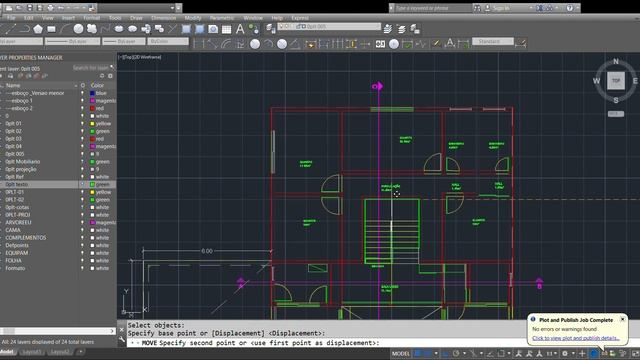Toggle on/off bulb for layer Defpoints
Viewport: 640px width, 360px height.
(x=82, y=245)
